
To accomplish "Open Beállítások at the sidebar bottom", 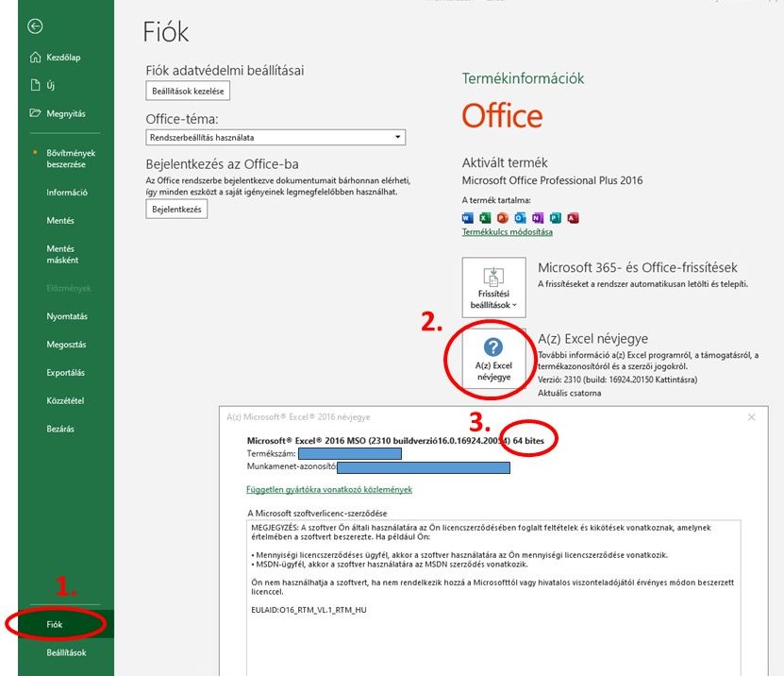I will pos(66,652).
